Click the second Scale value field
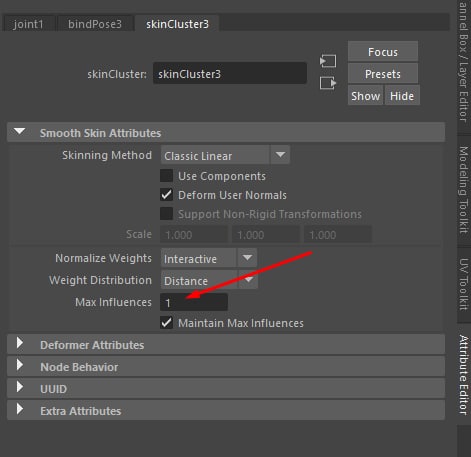Image resolution: width=471 pixels, height=457 pixels. tap(266, 235)
